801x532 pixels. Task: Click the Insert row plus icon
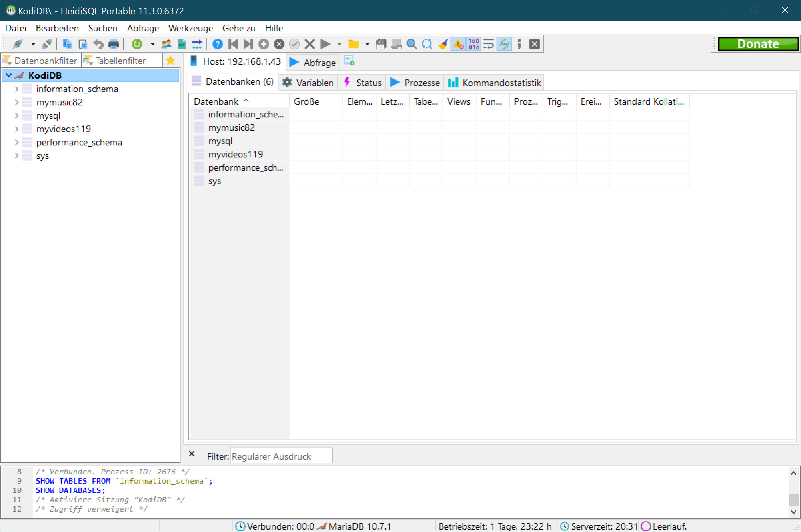[x=263, y=44]
